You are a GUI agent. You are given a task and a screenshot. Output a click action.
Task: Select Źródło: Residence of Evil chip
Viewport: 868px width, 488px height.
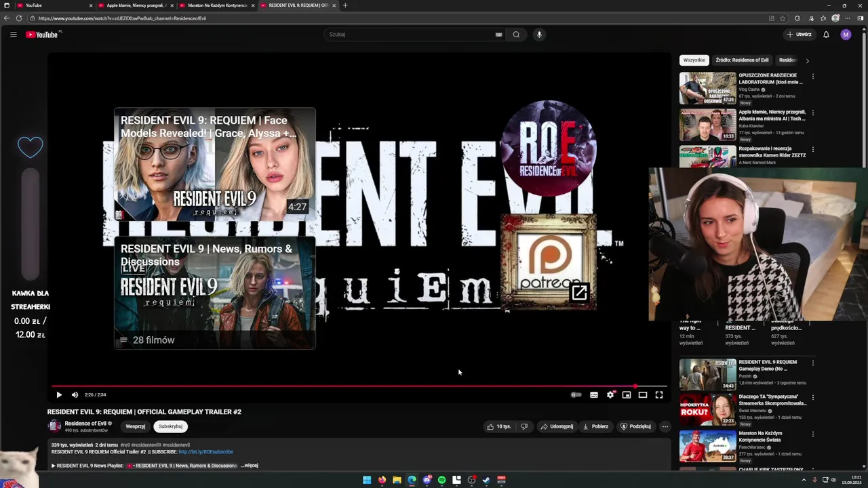(x=742, y=60)
